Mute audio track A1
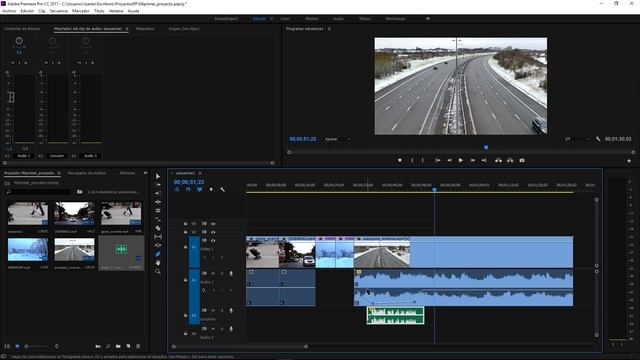This screenshot has height=360, width=640. pyautogui.click(x=213, y=273)
